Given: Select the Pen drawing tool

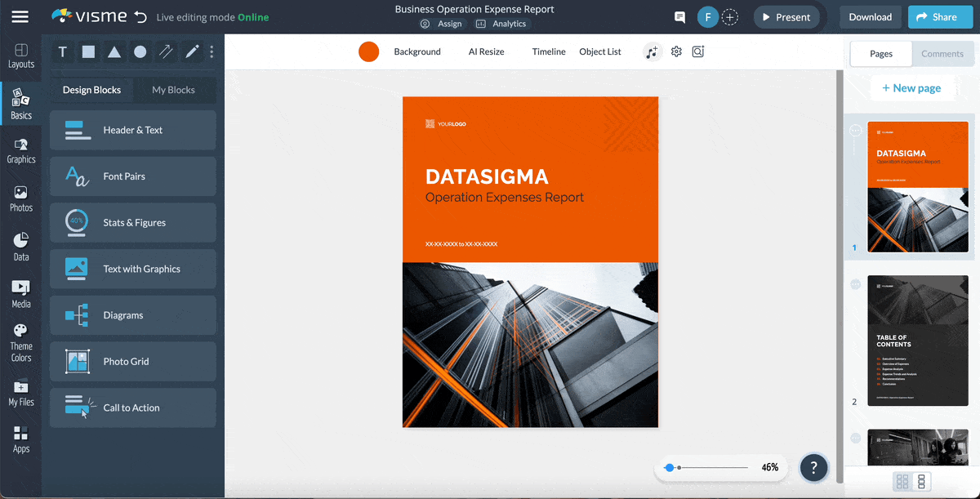Looking at the screenshot, I should 192,51.
